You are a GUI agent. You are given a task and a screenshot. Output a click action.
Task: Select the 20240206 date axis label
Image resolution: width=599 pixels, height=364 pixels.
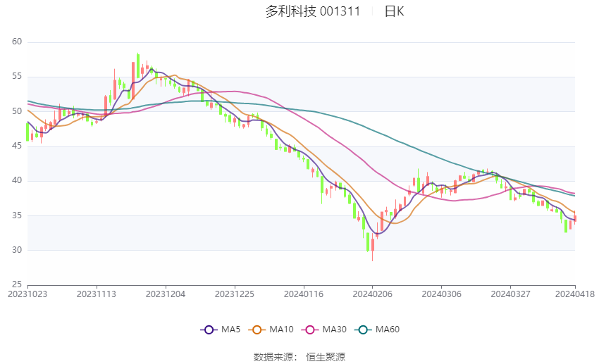373,294
